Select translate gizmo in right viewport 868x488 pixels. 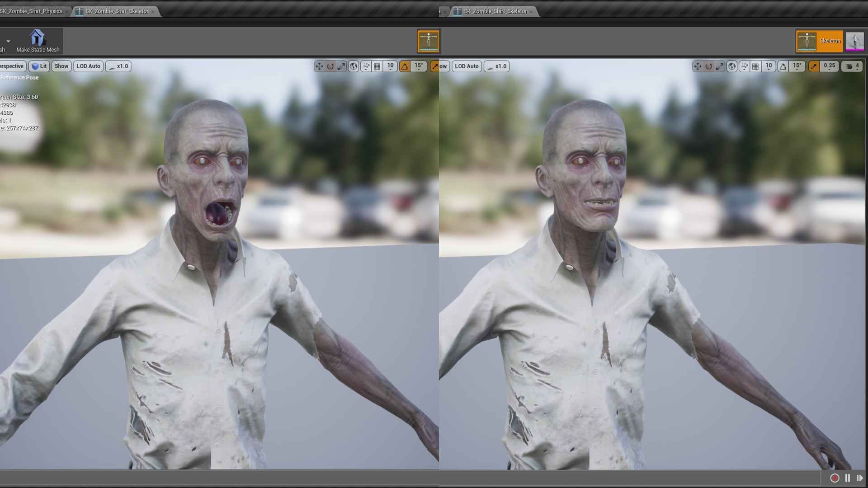[x=698, y=66]
